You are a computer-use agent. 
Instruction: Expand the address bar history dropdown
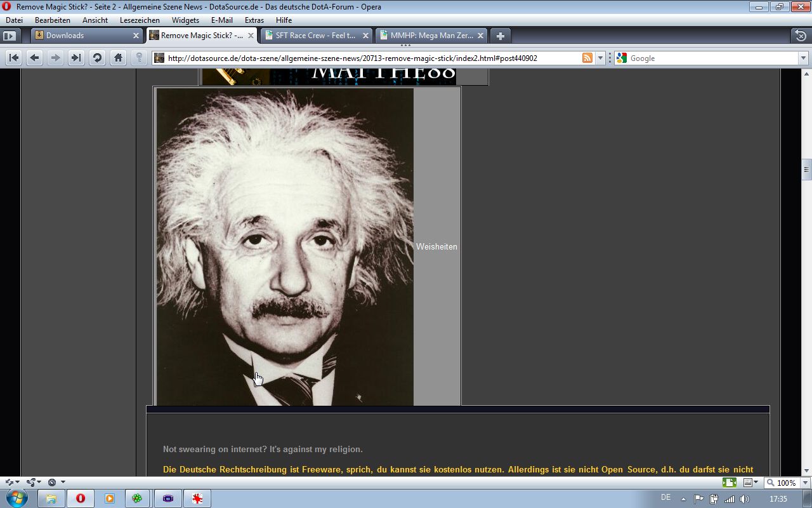pyautogui.click(x=601, y=58)
